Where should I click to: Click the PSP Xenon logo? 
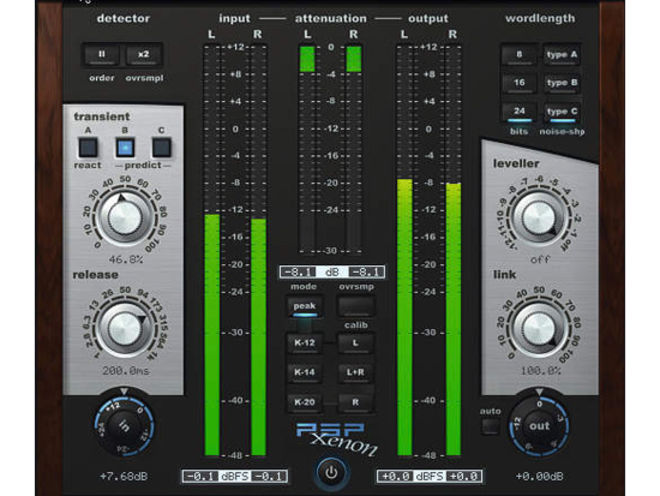[336, 440]
